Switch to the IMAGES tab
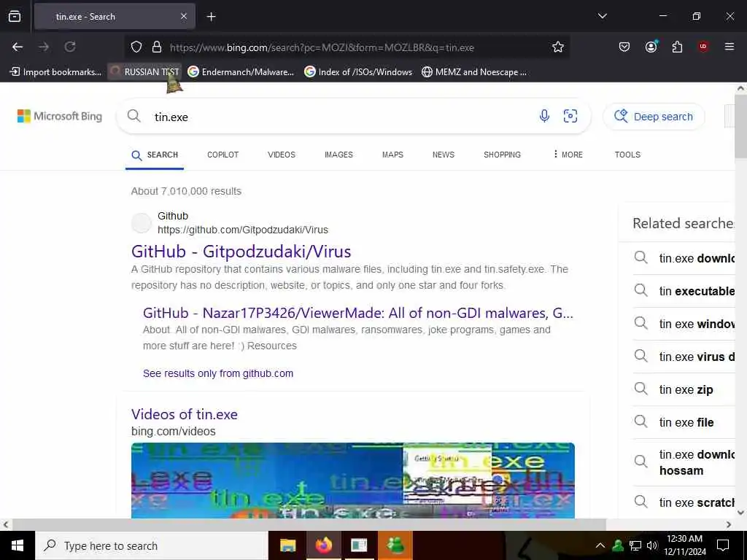The image size is (747, 560). pyautogui.click(x=338, y=155)
